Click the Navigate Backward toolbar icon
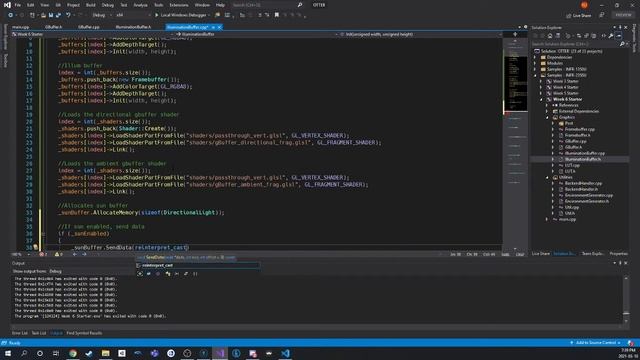Image resolution: width=640 pixels, height=360 pixels. pos(11,15)
